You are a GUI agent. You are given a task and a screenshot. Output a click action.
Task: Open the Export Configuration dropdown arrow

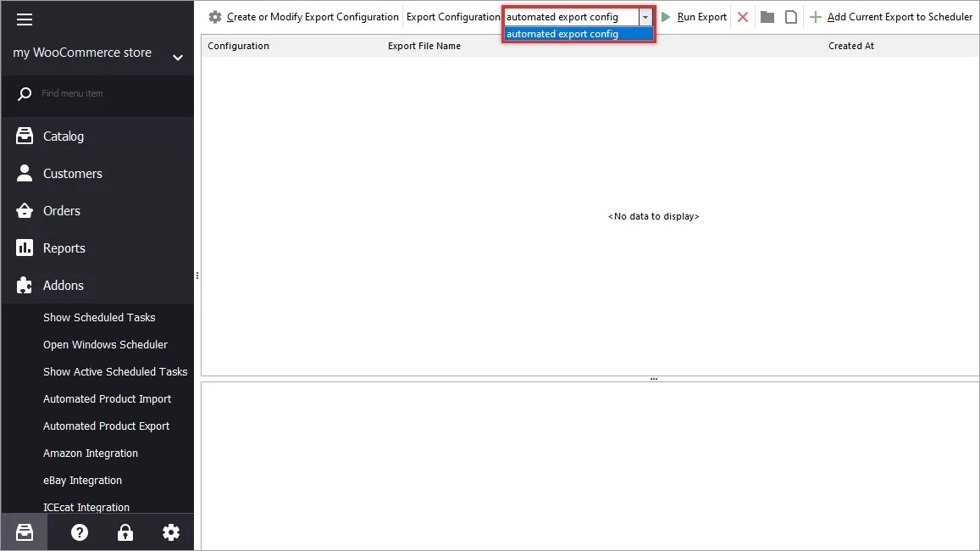click(x=645, y=16)
